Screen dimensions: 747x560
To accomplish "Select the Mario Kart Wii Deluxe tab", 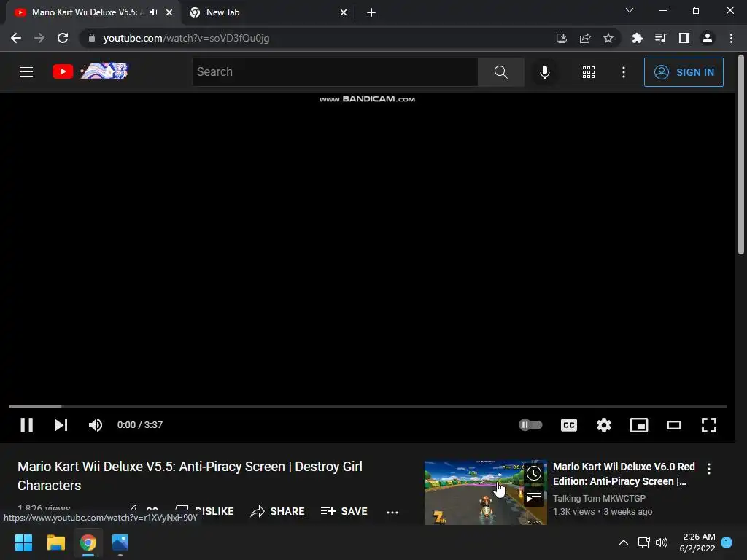I will pos(85,12).
